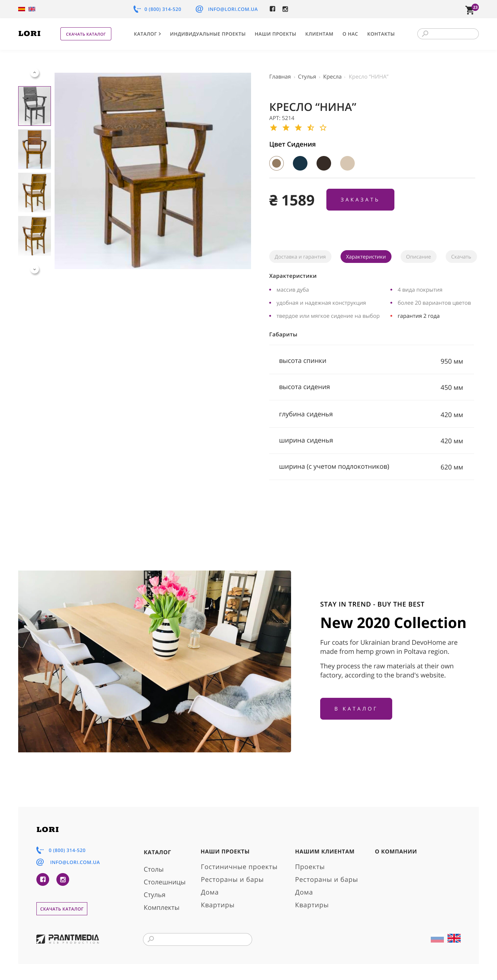Show previous thumbnails with up arrow
Image resolution: width=497 pixels, height=980 pixels.
[x=35, y=73]
